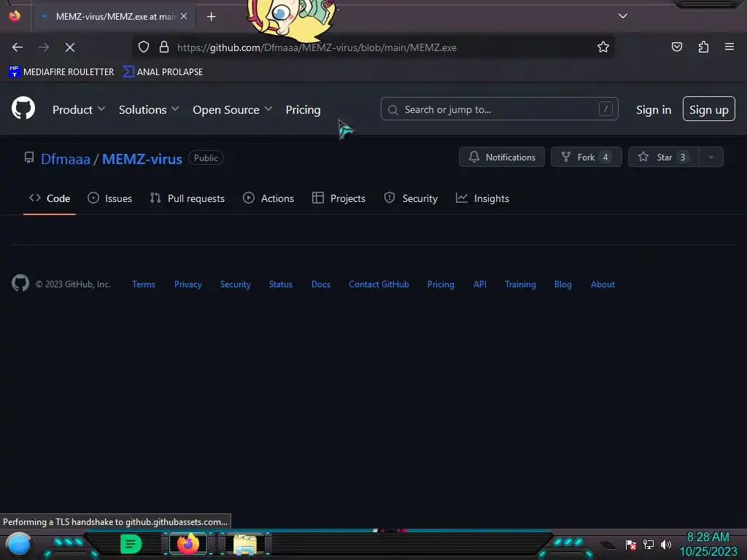
Task: Switch to the Code tab
Action: click(x=50, y=198)
